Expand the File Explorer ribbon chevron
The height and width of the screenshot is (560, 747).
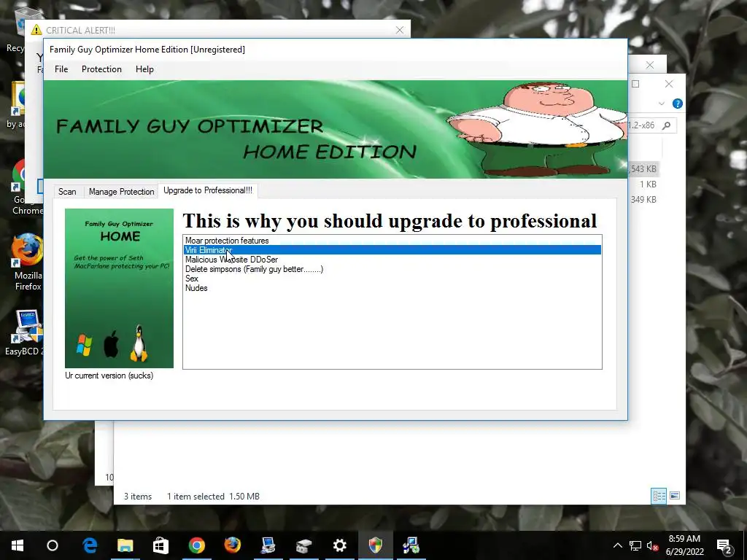[x=661, y=104]
